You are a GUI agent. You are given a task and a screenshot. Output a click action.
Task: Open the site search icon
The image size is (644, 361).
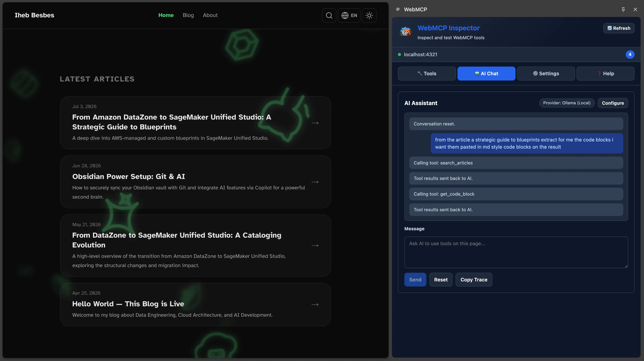tap(329, 15)
